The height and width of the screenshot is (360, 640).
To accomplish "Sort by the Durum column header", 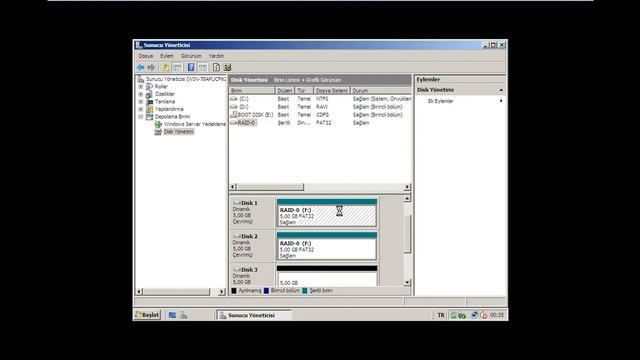I will (x=380, y=91).
